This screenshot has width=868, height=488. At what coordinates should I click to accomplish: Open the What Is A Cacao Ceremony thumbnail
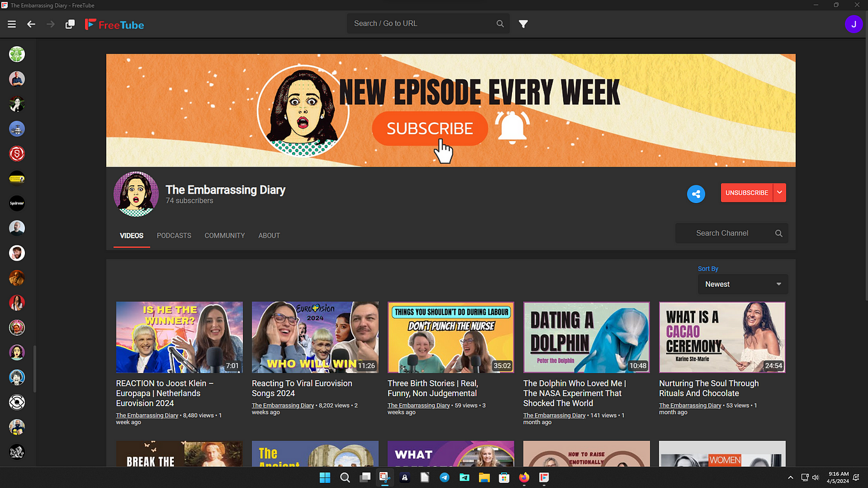pyautogui.click(x=722, y=337)
